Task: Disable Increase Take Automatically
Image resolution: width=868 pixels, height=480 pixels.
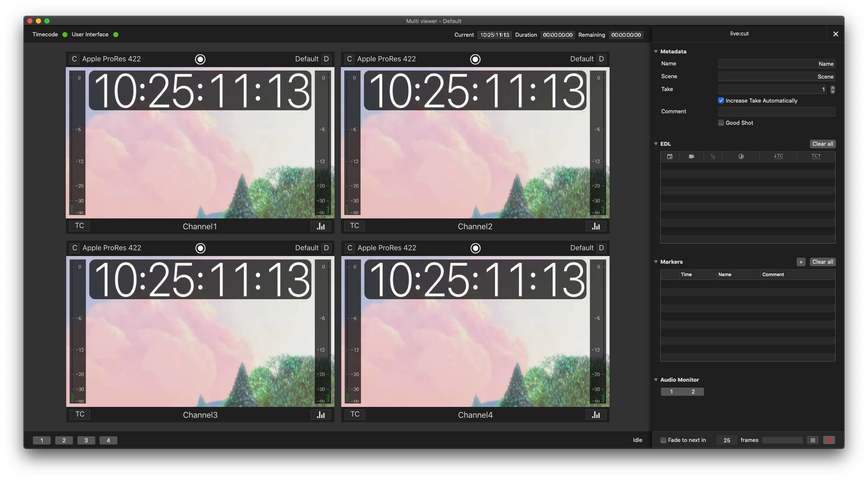Action: pos(721,100)
